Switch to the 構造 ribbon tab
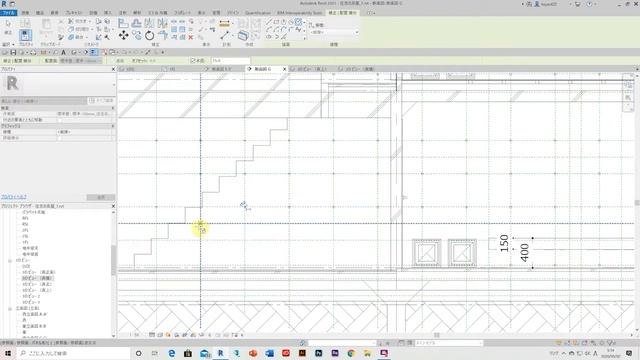The image size is (640, 360). [40, 13]
